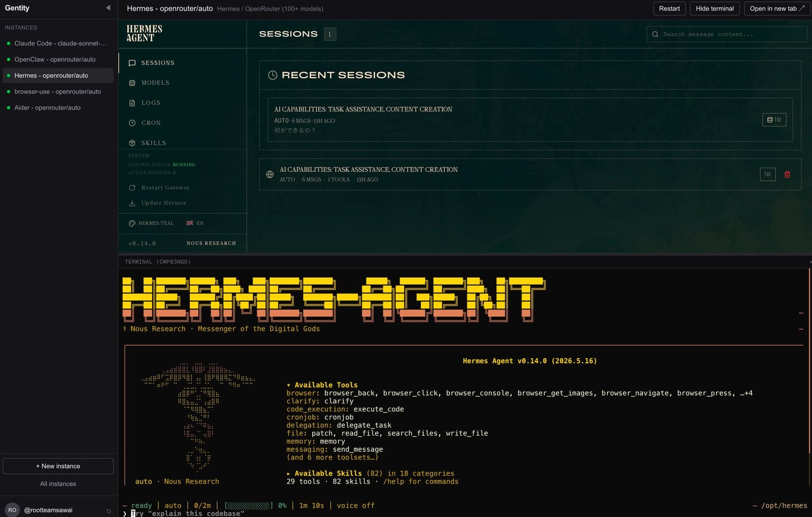The image size is (812, 517).
Task: Click the terminal context progress bar
Action: coord(249,506)
